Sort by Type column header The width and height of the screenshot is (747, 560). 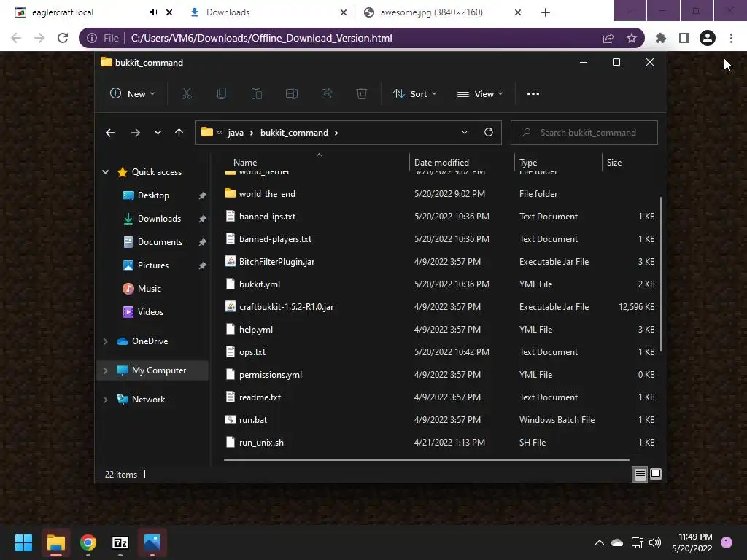pyautogui.click(x=528, y=163)
